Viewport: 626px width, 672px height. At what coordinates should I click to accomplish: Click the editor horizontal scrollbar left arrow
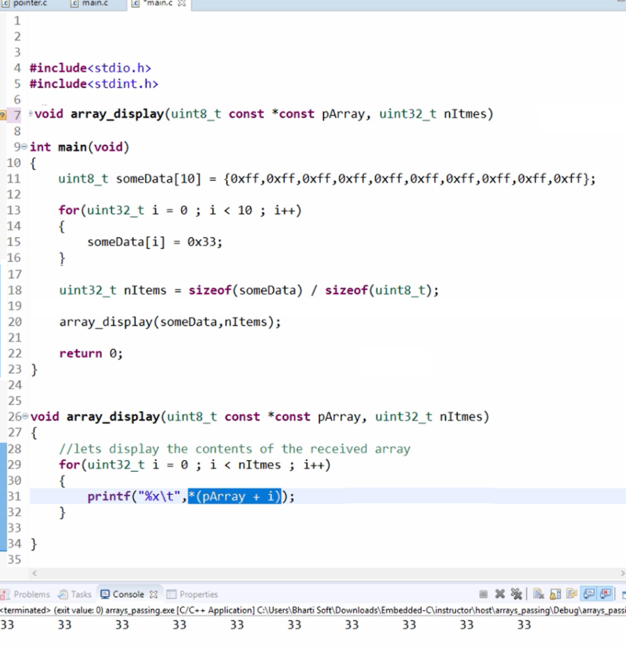click(35, 573)
